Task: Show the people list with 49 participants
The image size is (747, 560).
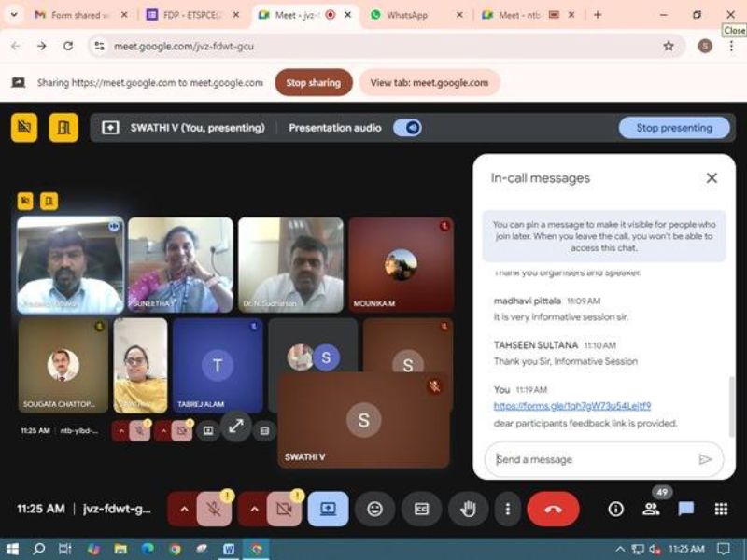Action: point(651,509)
